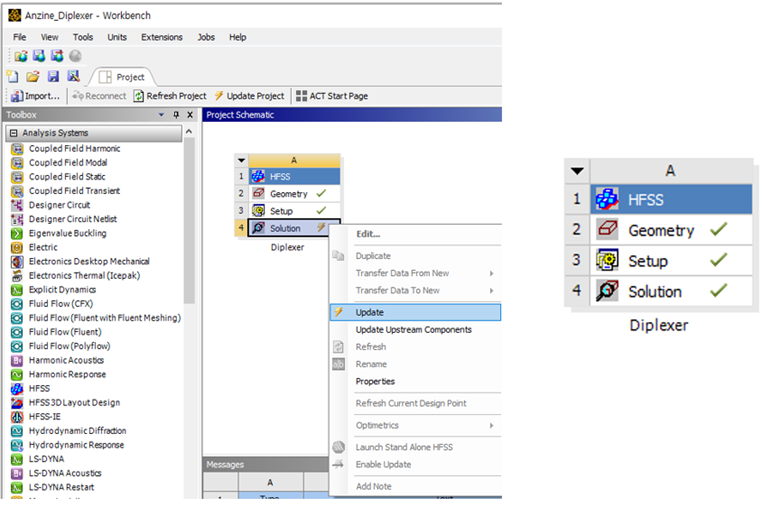Choose Update Upstream Components
Image resolution: width=762 pixels, height=507 pixels.
coord(416,330)
